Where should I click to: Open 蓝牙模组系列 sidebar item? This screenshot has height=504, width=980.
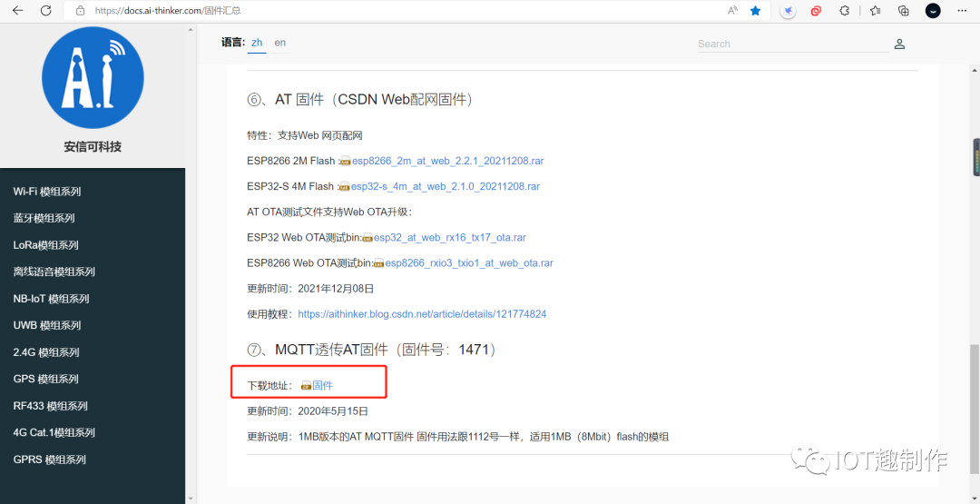coord(44,218)
